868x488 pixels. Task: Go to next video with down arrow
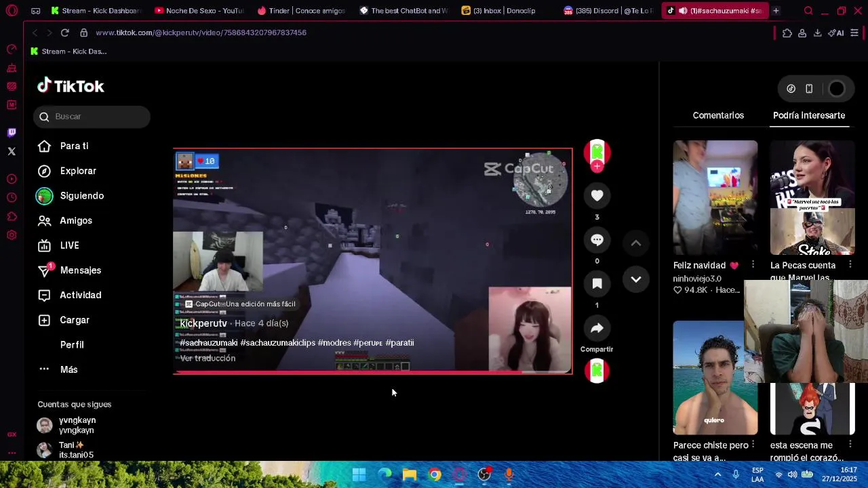tap(636, 279)
